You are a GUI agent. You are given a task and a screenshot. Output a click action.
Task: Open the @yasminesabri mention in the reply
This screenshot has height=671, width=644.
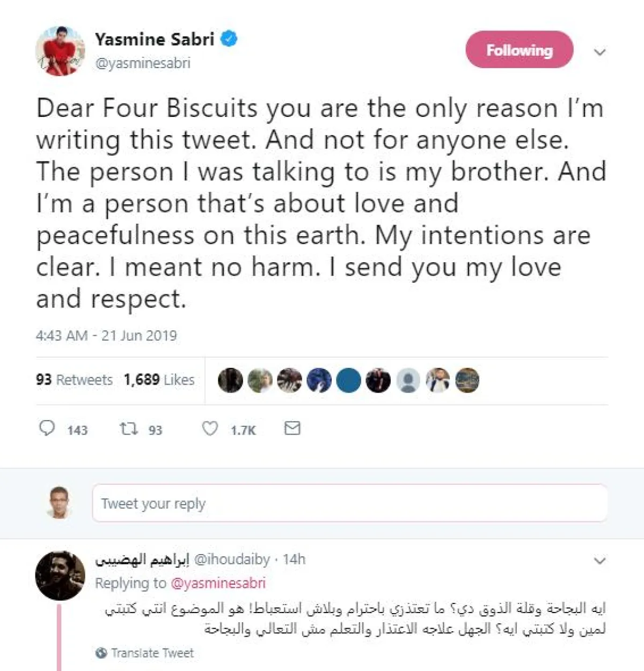pyautogui.click(x=218, y=583)
